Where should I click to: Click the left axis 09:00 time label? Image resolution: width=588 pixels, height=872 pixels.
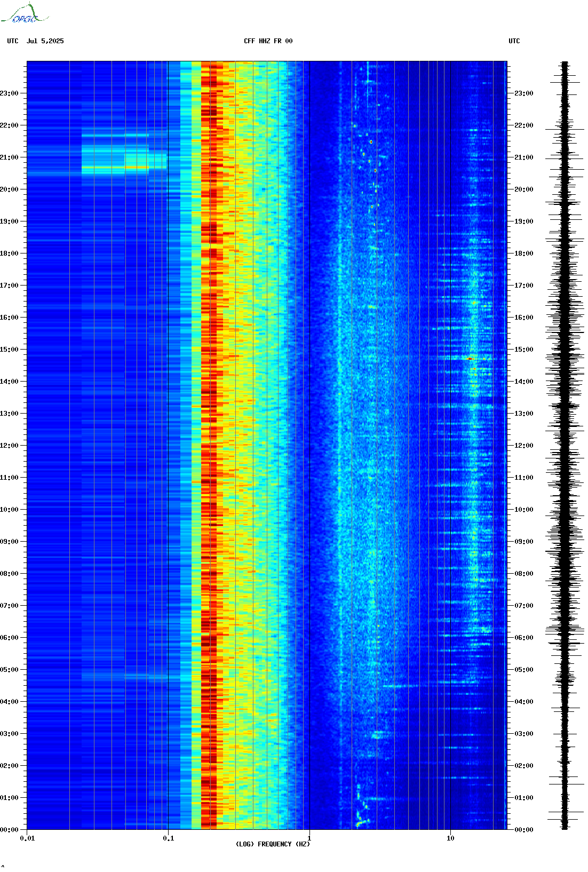pos(9,542)
